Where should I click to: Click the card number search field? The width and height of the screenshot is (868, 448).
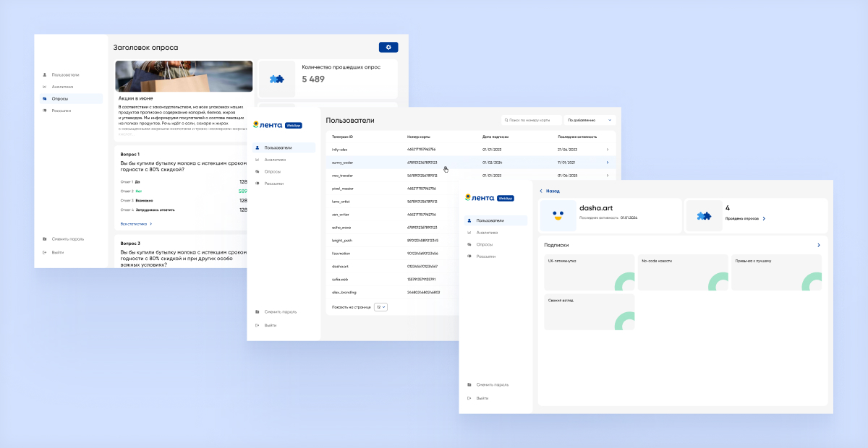[532, 120]
